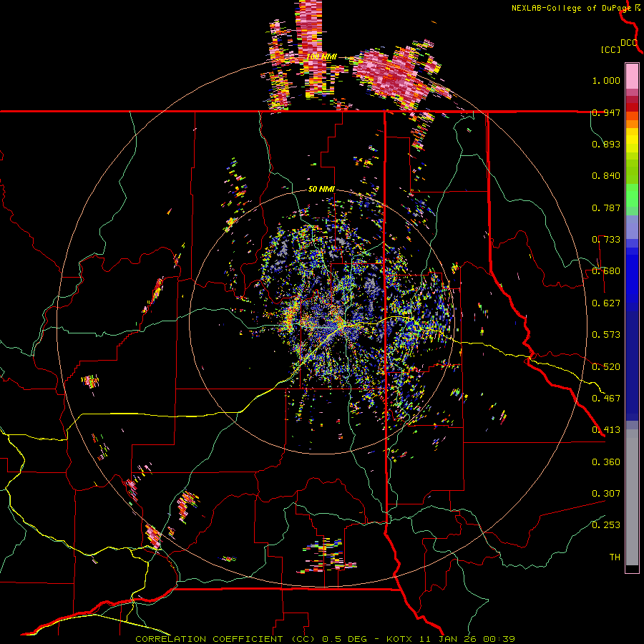Viewport: 644px width, 644px height.
Task: Click the 0.413 legend value
Action: tap(606, 430)
